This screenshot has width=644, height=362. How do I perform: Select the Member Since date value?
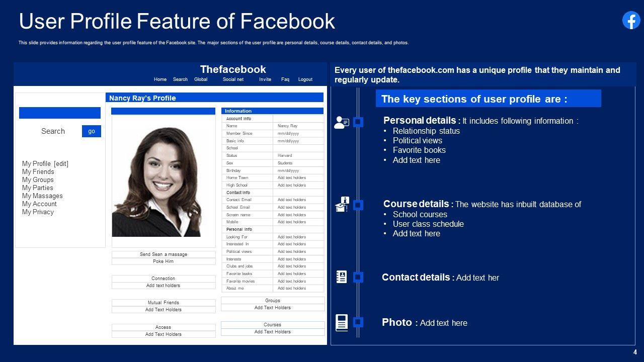pyautogui.click(x=298, y=133)
